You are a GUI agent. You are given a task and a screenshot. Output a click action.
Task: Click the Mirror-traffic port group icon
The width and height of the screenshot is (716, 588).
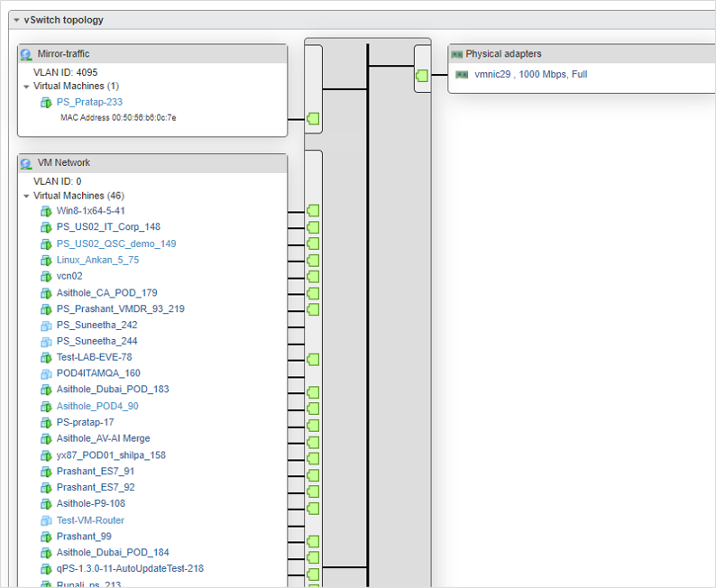coord(26,54)
